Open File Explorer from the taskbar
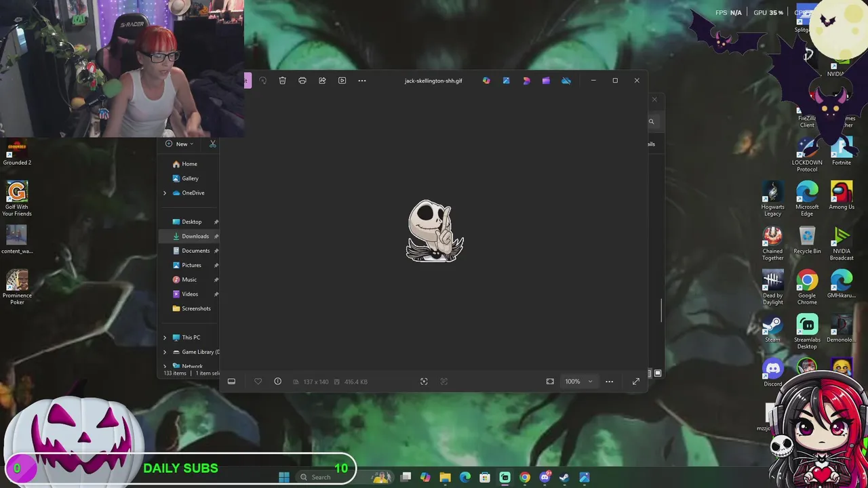 tap(445, 477)
